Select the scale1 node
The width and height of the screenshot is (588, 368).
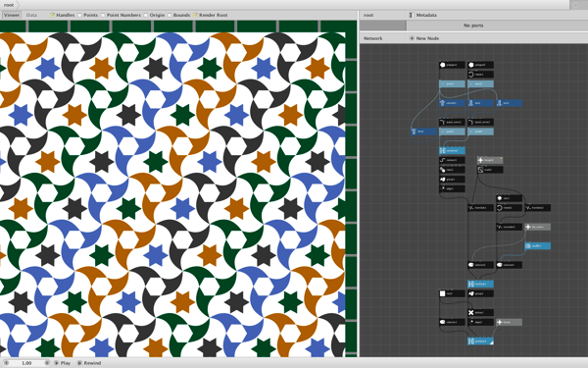tap(490, 170)
